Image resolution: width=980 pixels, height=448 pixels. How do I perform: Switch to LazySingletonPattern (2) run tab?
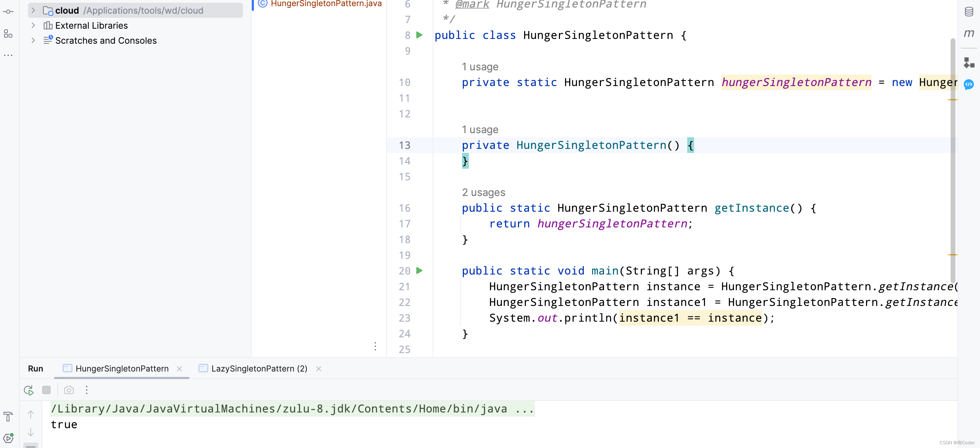(259, 368)
